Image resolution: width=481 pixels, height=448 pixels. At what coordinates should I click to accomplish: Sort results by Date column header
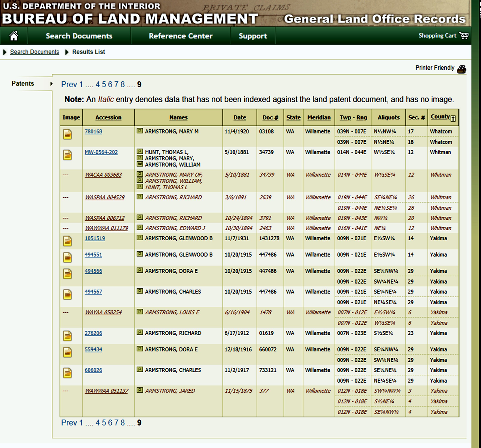[240, 117]
